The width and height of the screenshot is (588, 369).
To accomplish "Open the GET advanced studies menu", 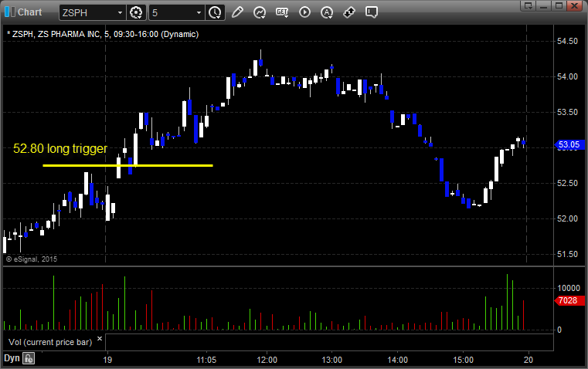I will click(282, 12).
